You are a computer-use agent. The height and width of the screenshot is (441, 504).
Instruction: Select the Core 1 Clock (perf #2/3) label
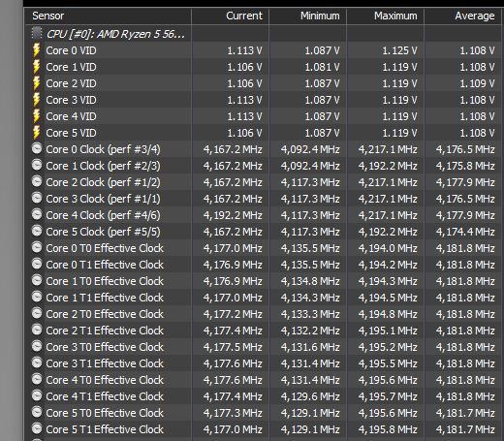[103, 166]
